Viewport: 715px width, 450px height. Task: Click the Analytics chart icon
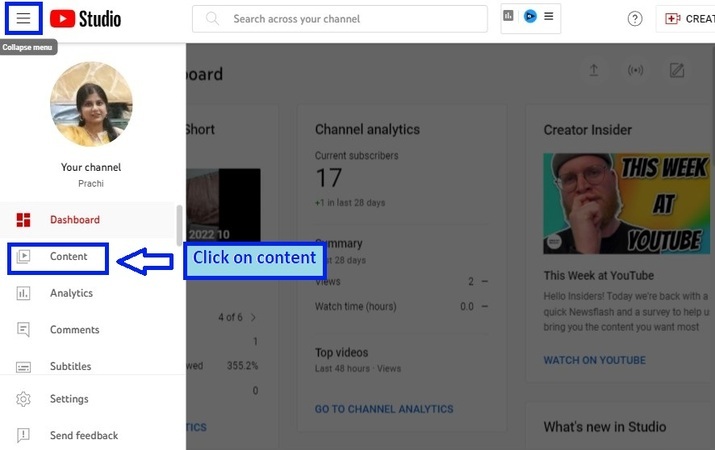click(23, 293)
